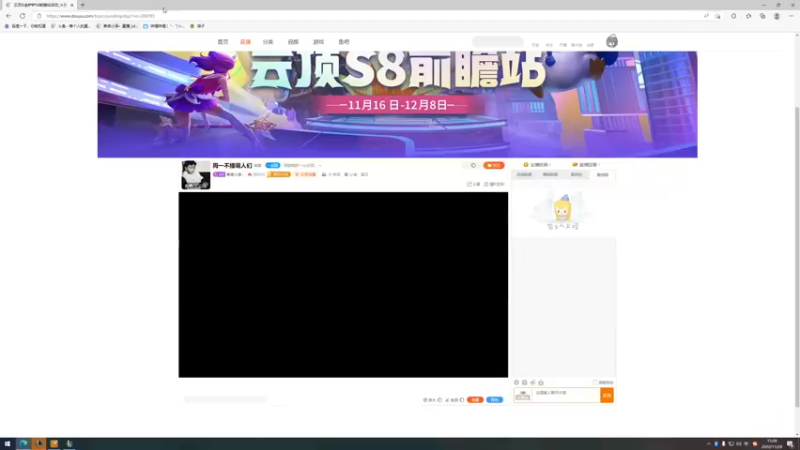Screen dimensions: 800x450
Task: Open the orange taskbar app icon
Action: pyautogui.click(x=54, y=444)
